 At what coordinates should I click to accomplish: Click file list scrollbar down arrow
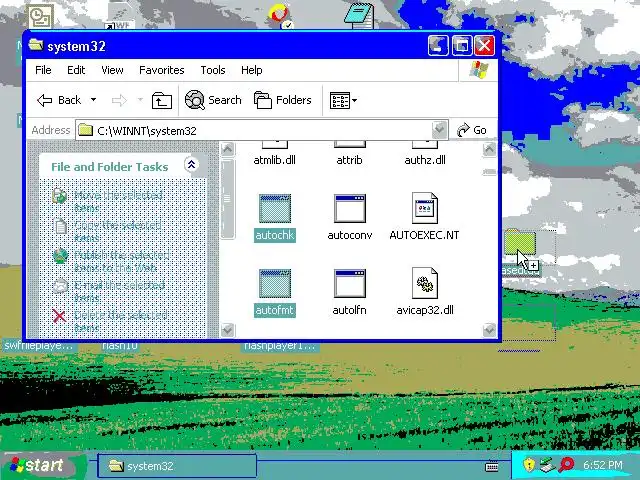489,330
